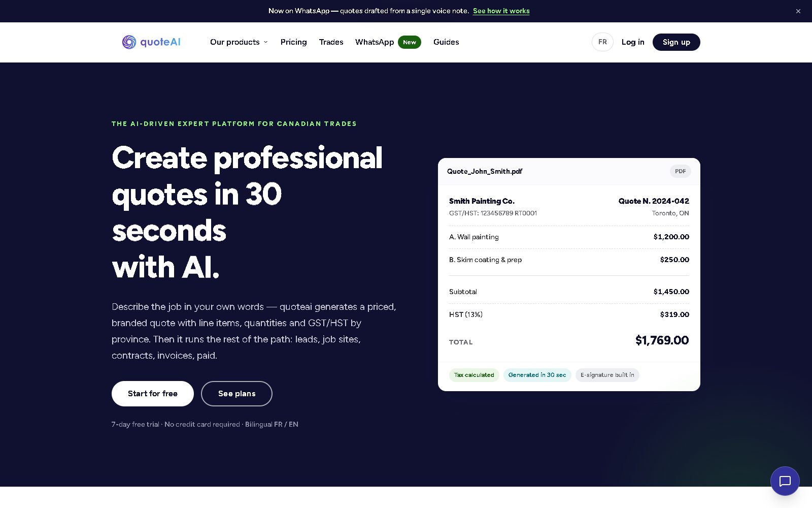Click the HST (13%) row label
Screen dimensions: 812x508
click(466, 314)
